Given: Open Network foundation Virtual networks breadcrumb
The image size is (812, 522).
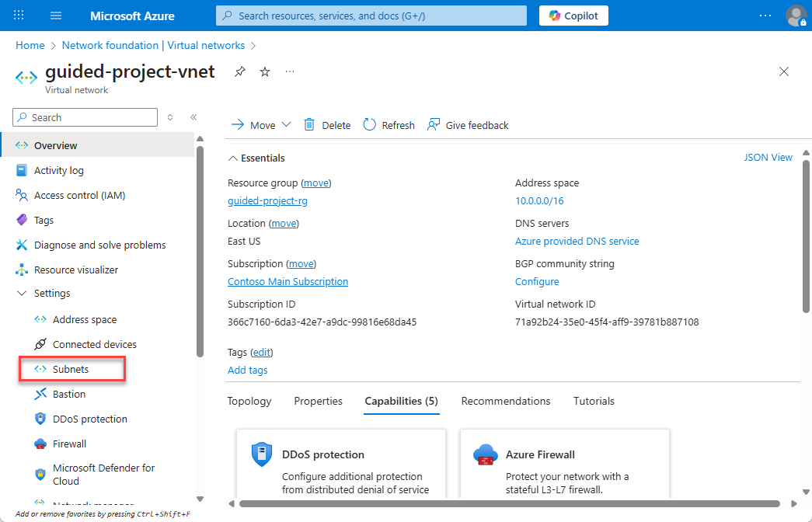Looking at the screenshot, I should coord(153,45).
